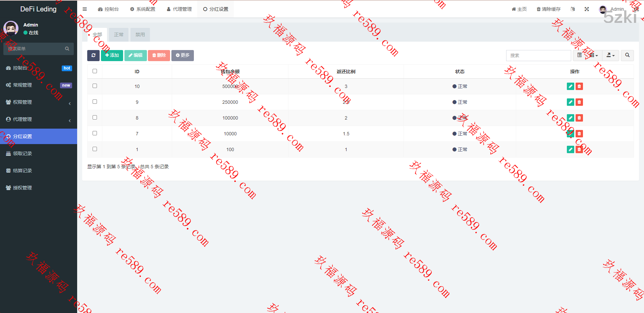Click the green 添加 button
This screenshot has height=313, width=644.
112,55
